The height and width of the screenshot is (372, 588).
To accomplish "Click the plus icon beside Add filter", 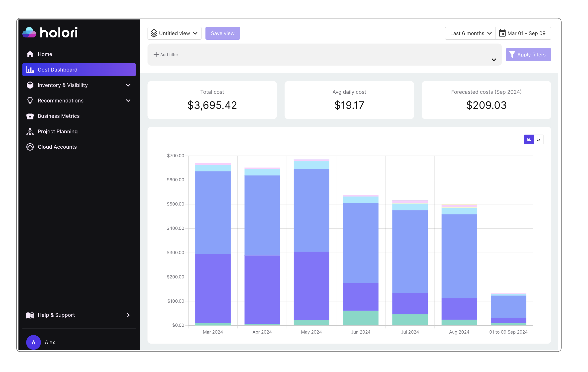I will point(156,55).
